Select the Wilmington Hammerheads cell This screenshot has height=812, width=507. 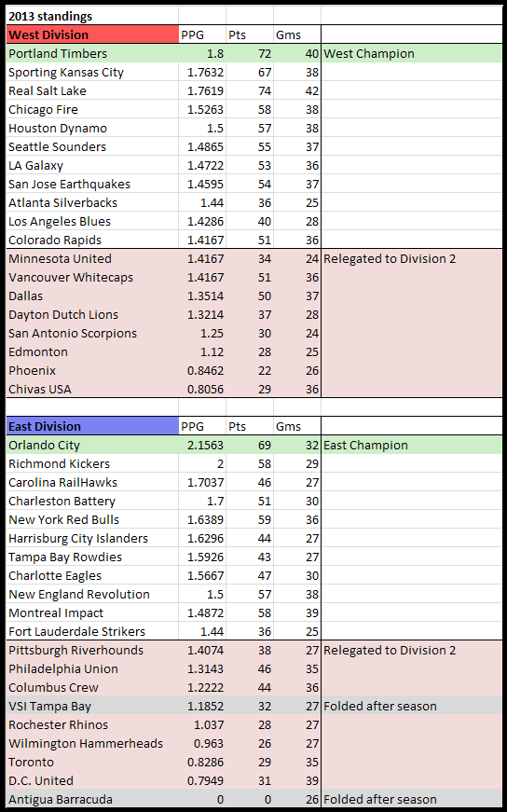tap(92, 743)
